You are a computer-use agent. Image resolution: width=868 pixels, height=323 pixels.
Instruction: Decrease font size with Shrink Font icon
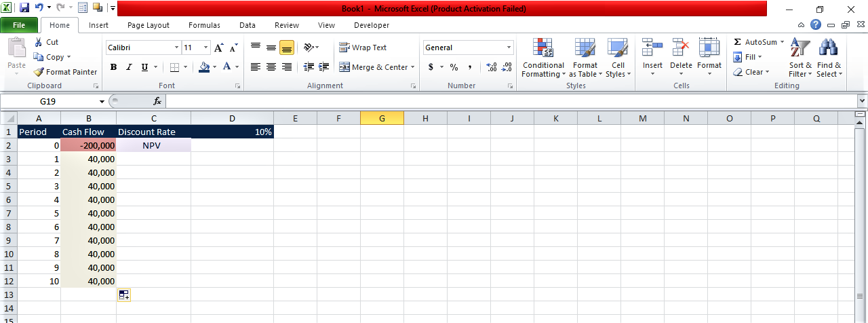233,47
